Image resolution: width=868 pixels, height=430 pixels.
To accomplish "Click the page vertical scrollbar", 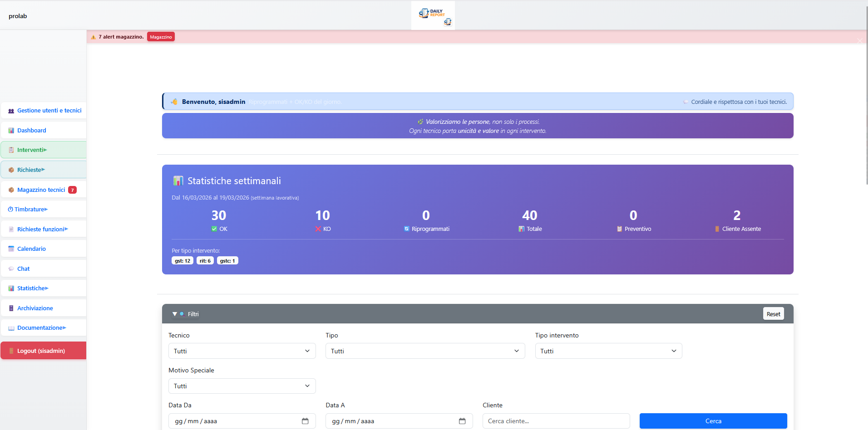I will coord(866,95).
